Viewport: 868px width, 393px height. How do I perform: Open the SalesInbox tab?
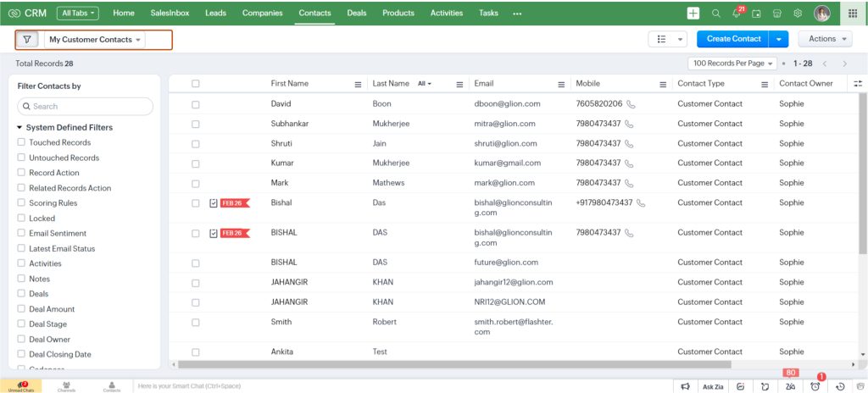click(x=170, y=14)
